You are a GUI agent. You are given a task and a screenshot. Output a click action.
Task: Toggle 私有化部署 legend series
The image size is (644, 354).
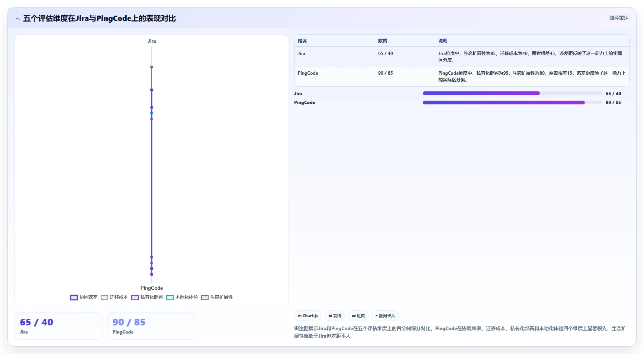[x=147, y=297]
